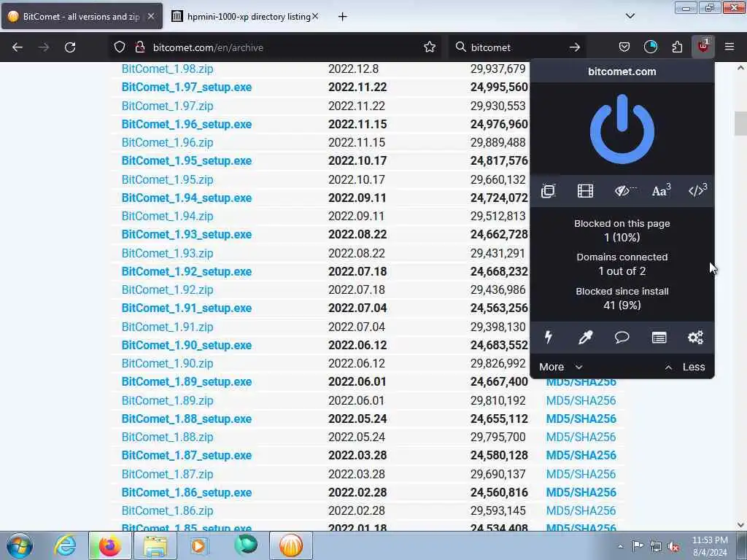Viewport: 747px width, 560px height.
Task: Click the forward navigation arrow
Action: point(43,47)
